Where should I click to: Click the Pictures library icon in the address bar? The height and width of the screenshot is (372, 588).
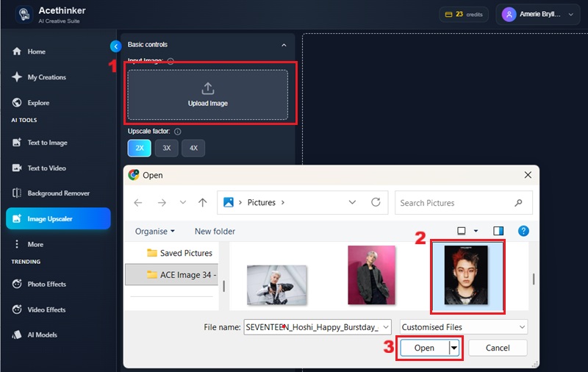[x=229, y=202]
